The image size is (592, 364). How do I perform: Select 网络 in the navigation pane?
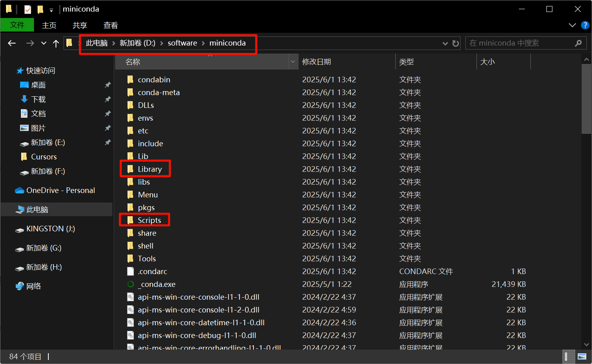pos(34,286)
